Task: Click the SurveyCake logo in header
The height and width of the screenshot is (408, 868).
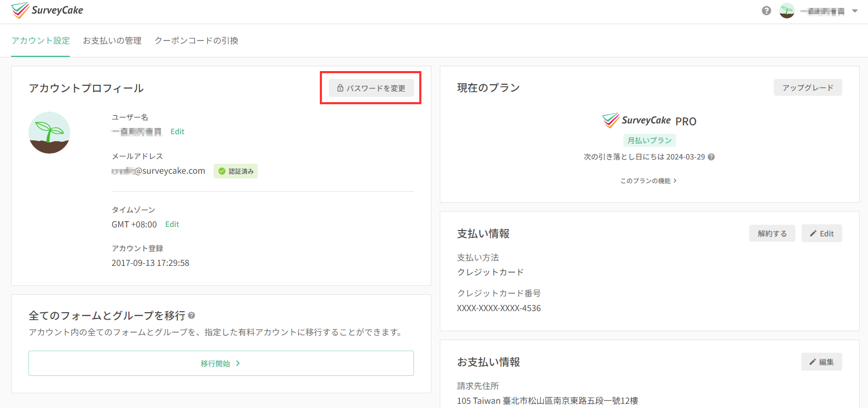Action: point(47,11)
